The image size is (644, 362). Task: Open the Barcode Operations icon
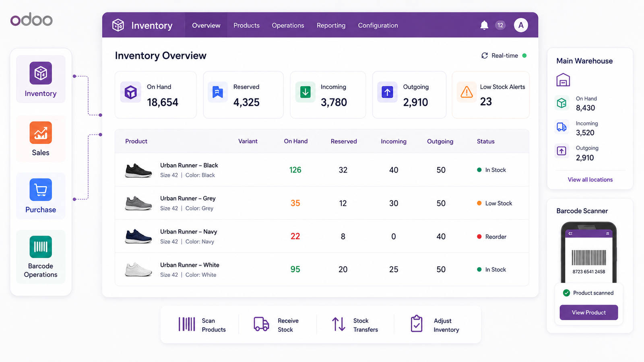coord(41,247)
